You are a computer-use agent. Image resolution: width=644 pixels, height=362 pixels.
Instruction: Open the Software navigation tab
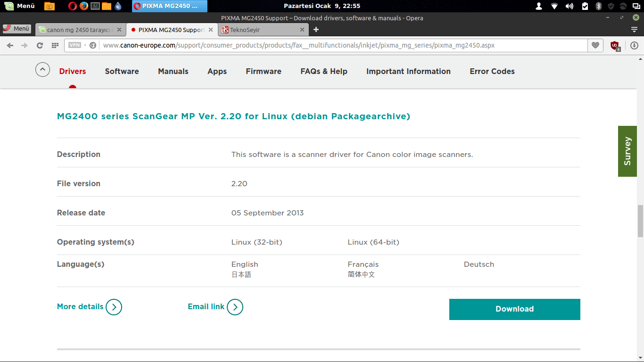[122, 72]
